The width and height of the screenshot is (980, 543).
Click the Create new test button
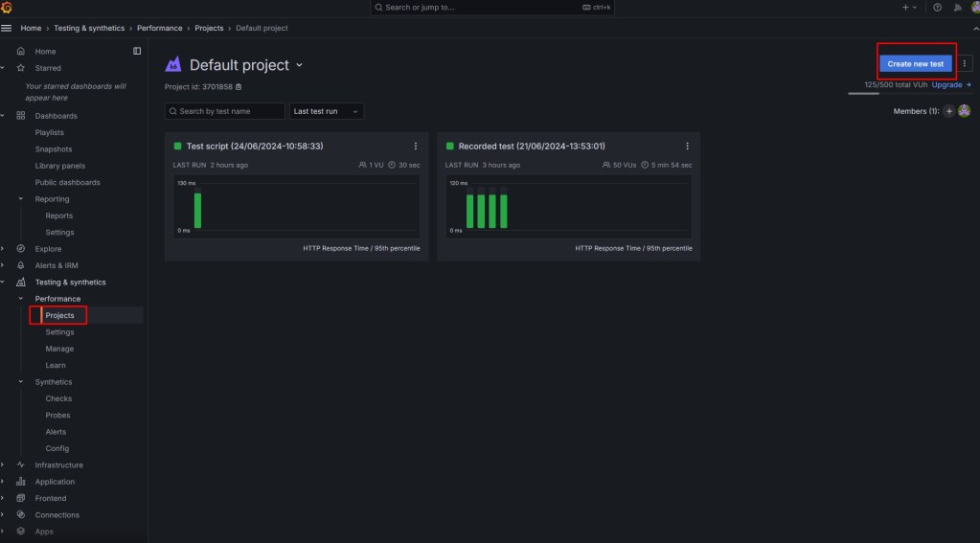click(x=915, y=64)
